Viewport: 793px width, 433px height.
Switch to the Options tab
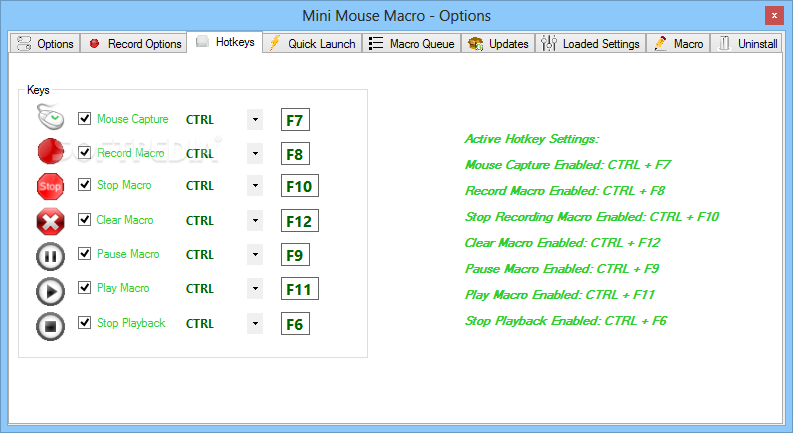point(45,44)
